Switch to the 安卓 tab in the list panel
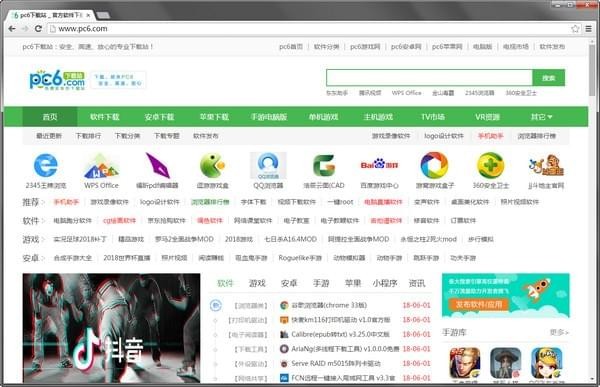 (289, 283)
